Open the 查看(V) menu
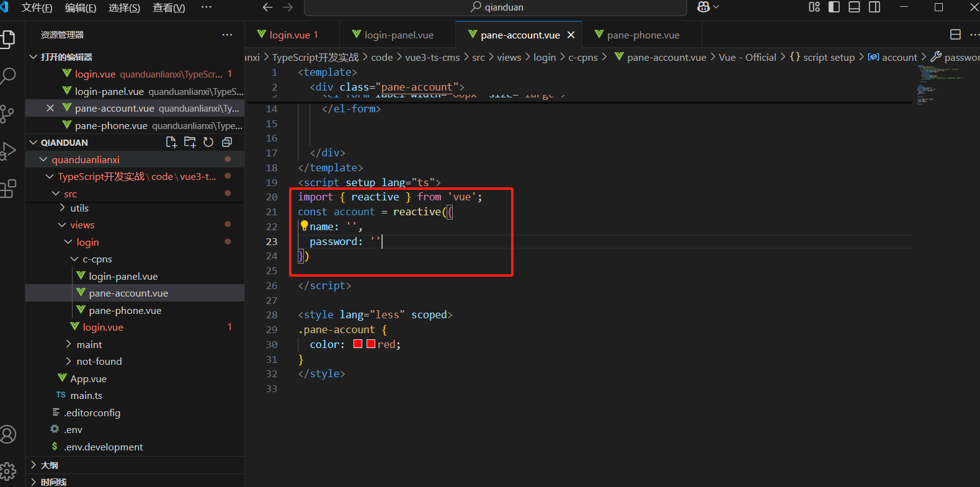 169,7
